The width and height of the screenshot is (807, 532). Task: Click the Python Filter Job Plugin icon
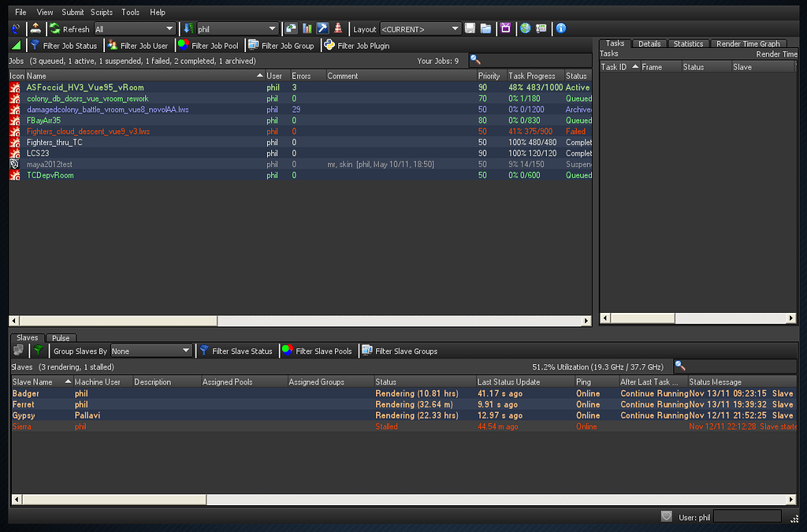pyautogui.click(x=329, y=45)
